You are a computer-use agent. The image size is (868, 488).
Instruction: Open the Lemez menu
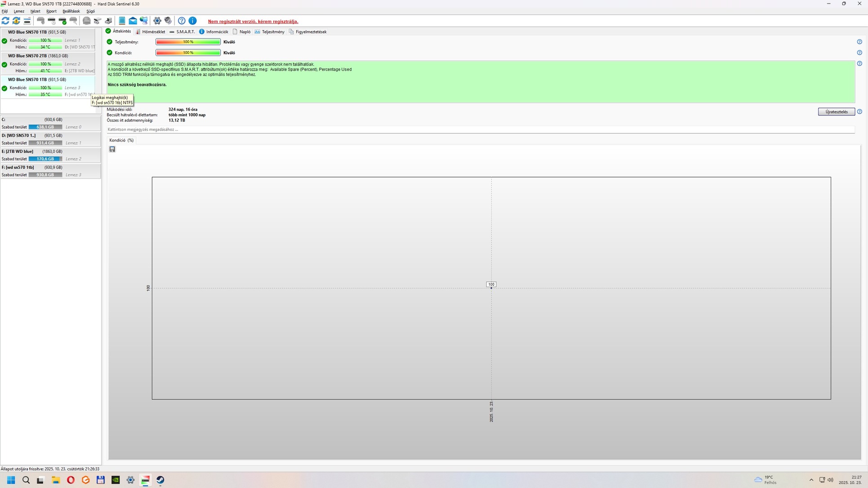19,11
